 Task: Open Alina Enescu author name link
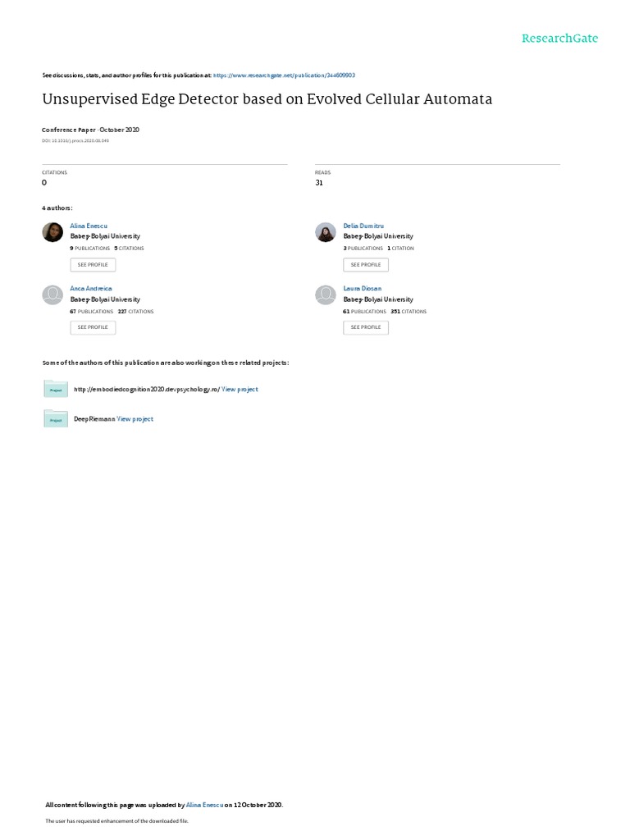[x=89, y=226]
